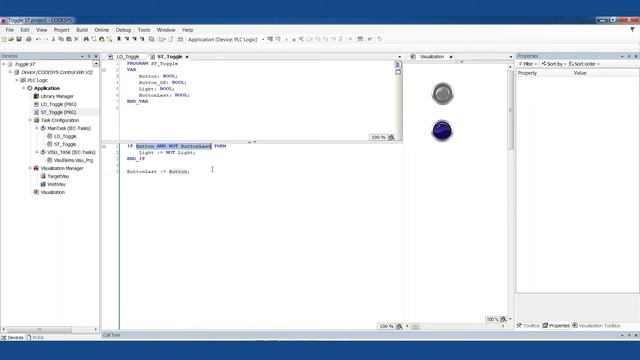Click the Visualization Manager icon in the tree
640x360 pixels.
36,168
